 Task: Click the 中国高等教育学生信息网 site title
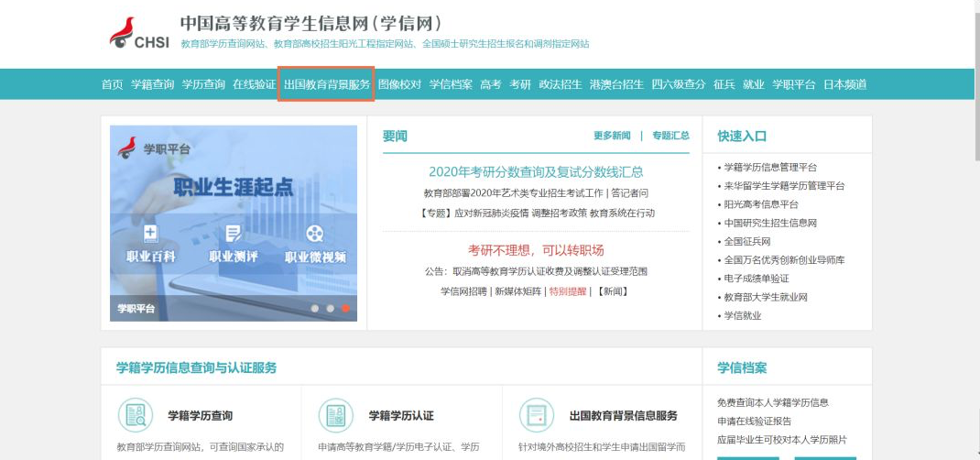click(x=311, y=24)
